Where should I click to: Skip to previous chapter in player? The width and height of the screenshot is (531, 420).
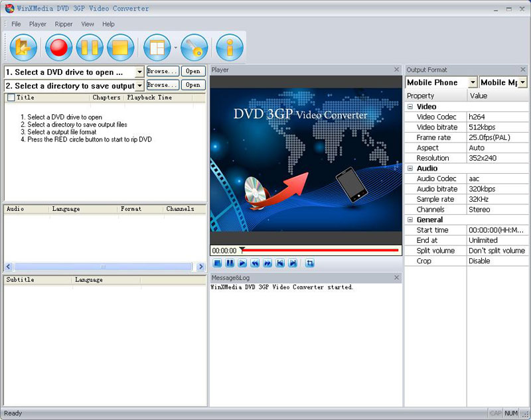coord(280,263)
